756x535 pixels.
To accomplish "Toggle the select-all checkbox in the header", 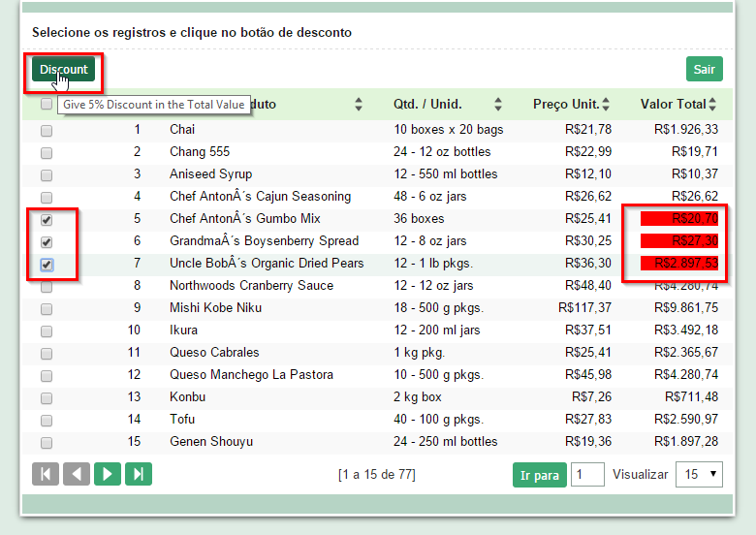I will click(x=47, y=105).
